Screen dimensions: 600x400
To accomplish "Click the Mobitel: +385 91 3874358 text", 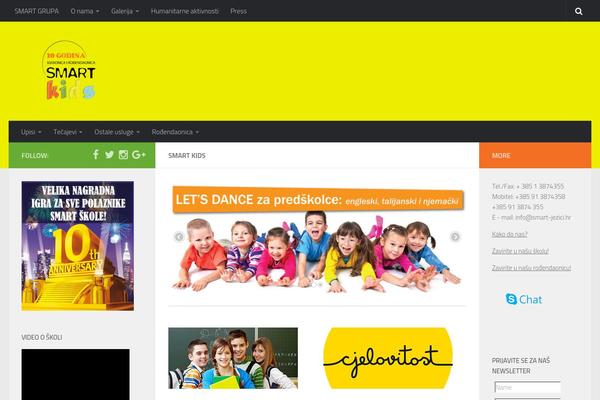I will coord(528,197).
